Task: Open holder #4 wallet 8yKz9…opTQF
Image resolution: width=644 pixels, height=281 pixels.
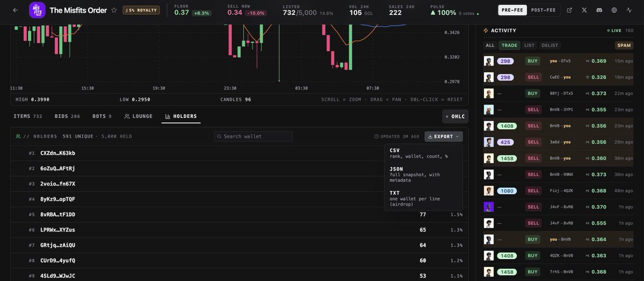Action: 57,199
